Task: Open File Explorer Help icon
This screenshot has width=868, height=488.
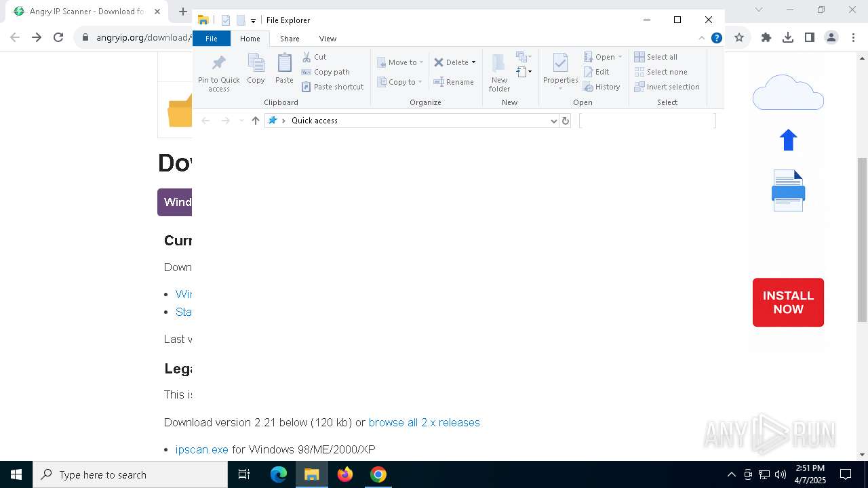Action: [716, 38]
